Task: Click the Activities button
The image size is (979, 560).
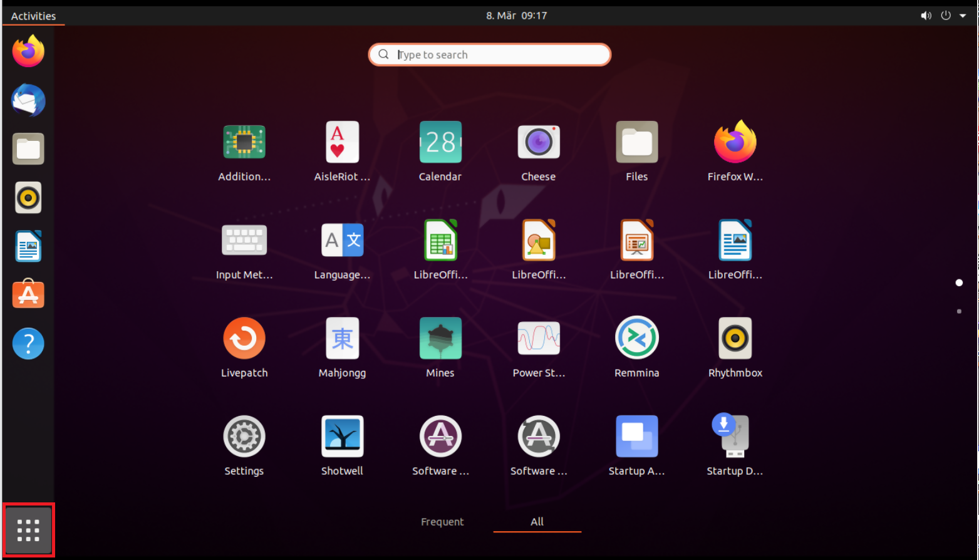Action: 34,16
